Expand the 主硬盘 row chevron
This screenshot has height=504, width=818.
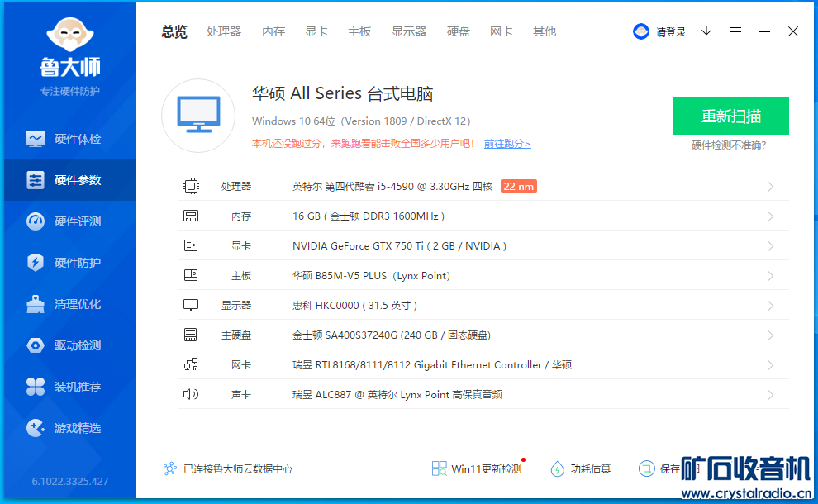click(771, 335)
